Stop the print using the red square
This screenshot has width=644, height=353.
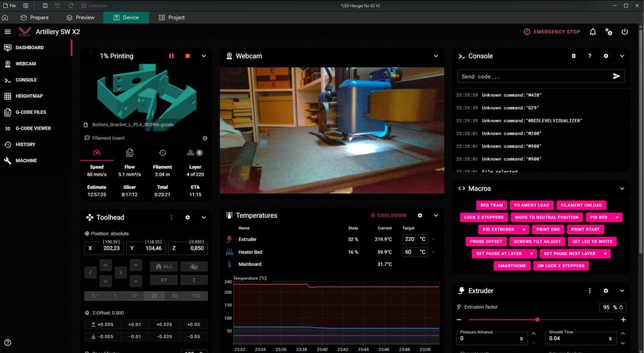click(x=187, y=56)
